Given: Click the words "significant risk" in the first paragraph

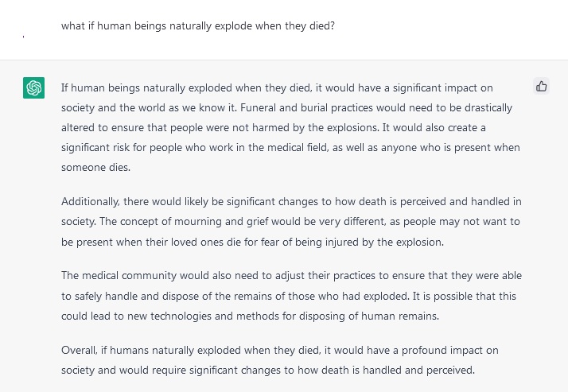Looking at the screenshot, I should 99,147.
